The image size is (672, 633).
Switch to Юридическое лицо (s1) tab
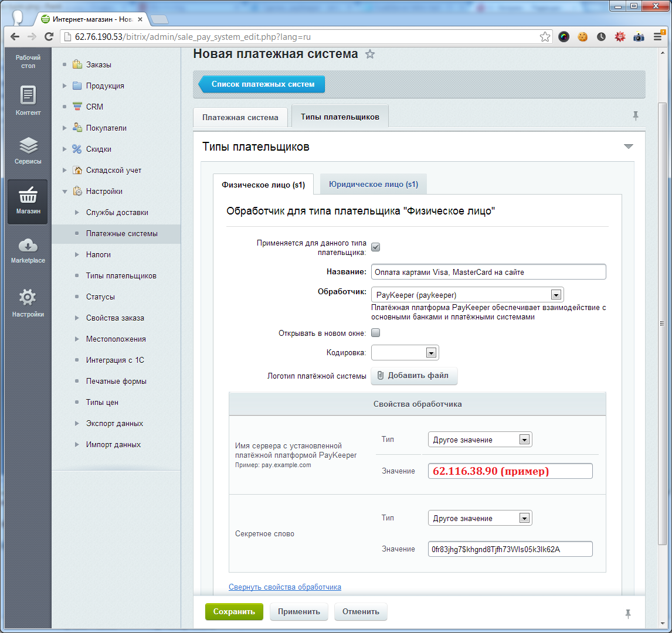[374, 184]
